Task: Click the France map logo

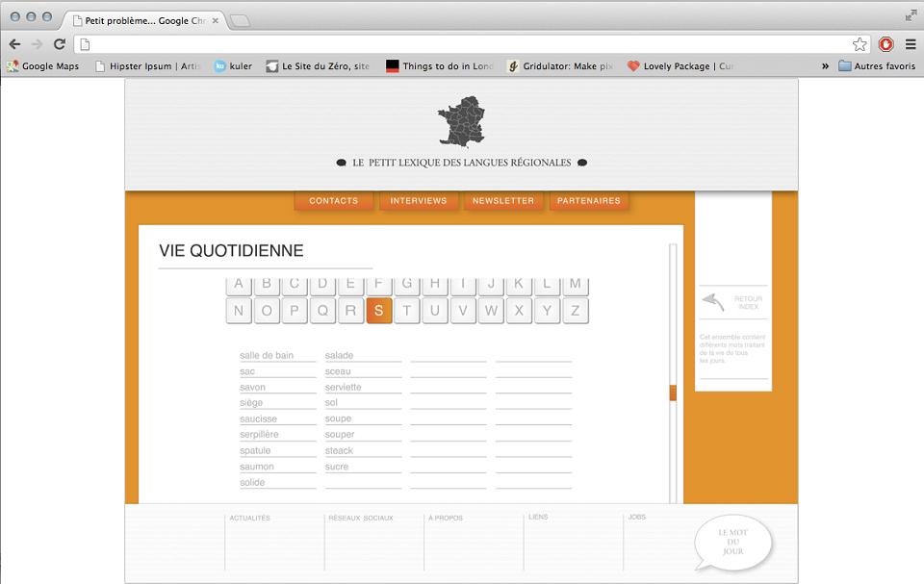Action: click(x=461, y=121)
